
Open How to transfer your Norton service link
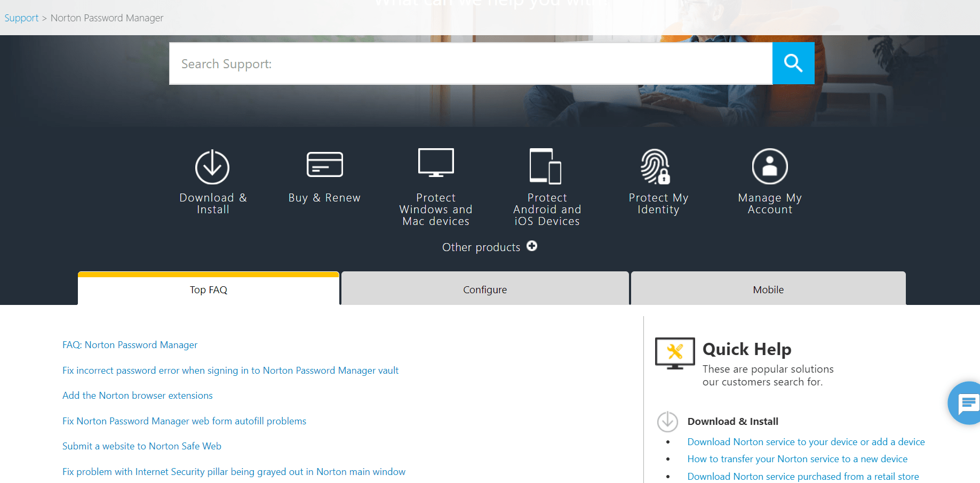coord(797,458)
